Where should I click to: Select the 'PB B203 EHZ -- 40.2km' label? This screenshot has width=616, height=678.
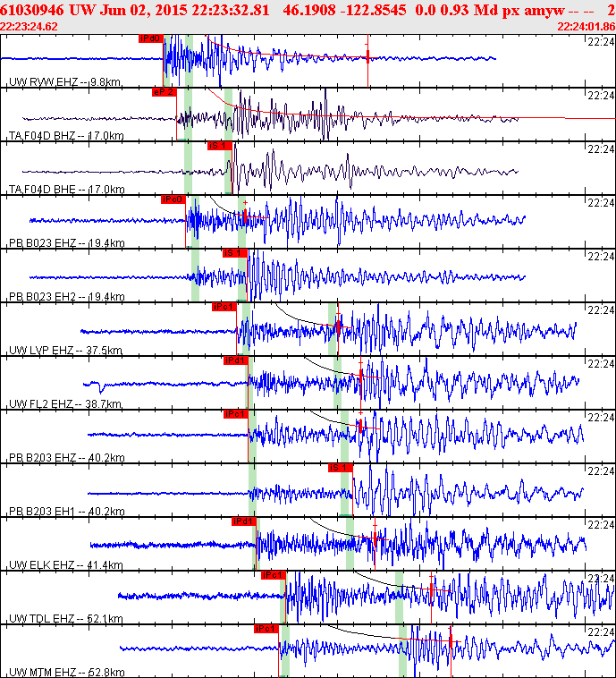(66, 457)
